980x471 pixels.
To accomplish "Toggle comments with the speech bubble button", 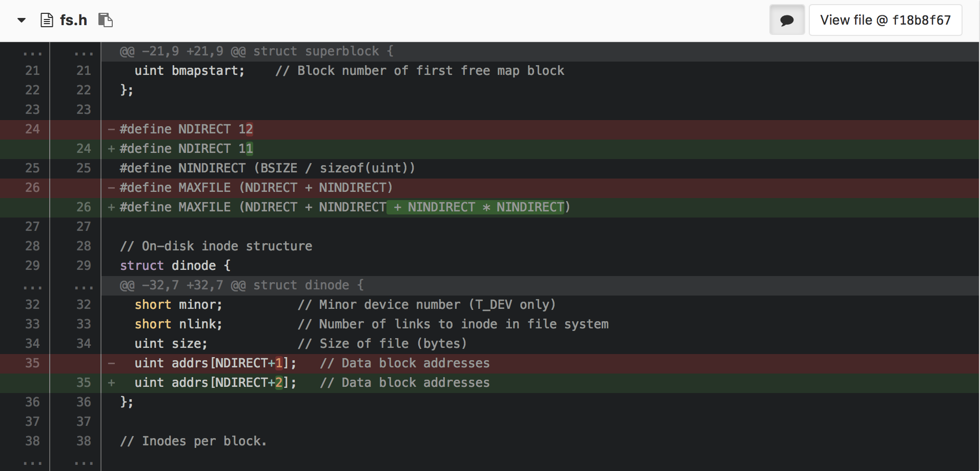I will 787,21.
